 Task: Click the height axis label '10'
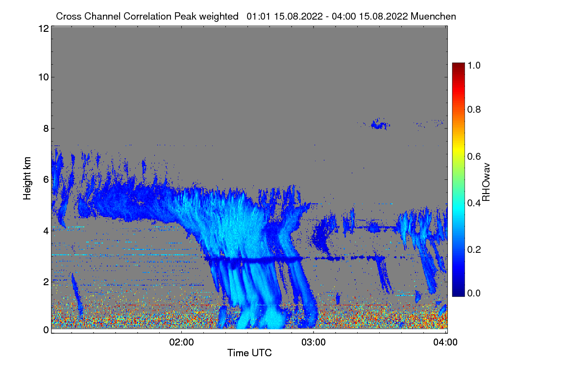pos(43,77)
